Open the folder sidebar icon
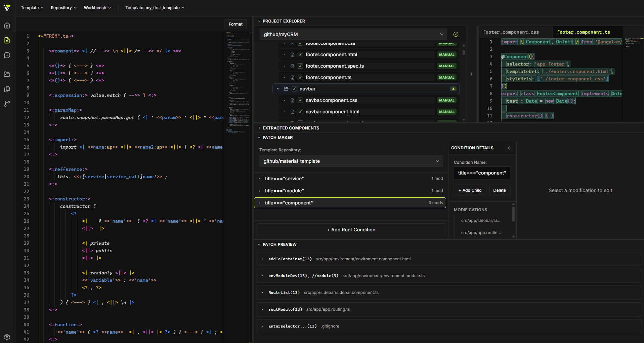Viewport: 644px width, 343px height. pos(7,74)
